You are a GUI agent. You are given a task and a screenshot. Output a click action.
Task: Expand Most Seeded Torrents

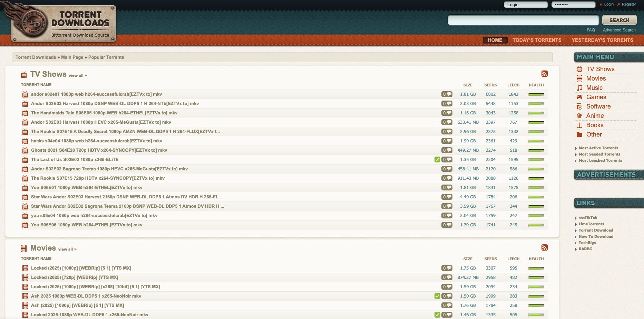click(599, 154)
